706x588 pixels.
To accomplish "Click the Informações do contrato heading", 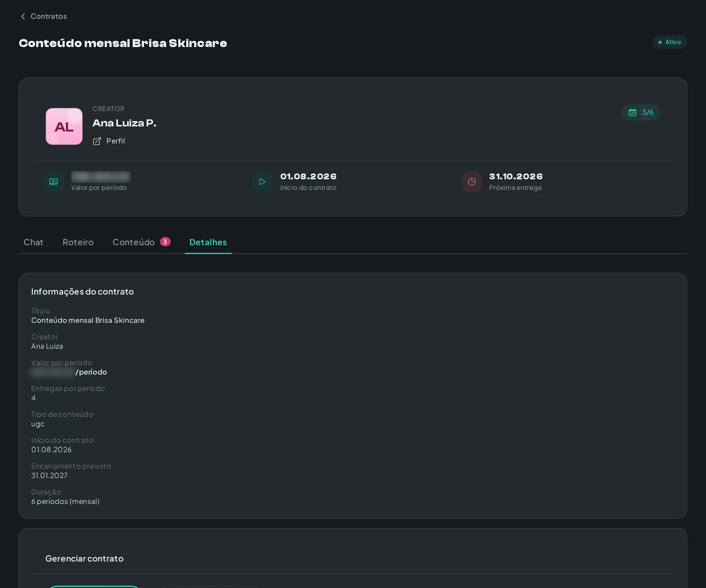I will click(83, 292).
